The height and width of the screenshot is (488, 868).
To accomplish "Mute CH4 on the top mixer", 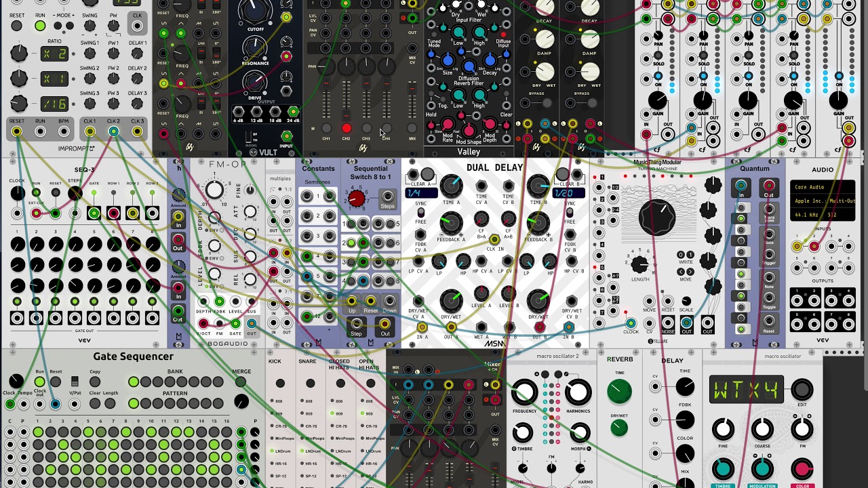I will 385,128.
